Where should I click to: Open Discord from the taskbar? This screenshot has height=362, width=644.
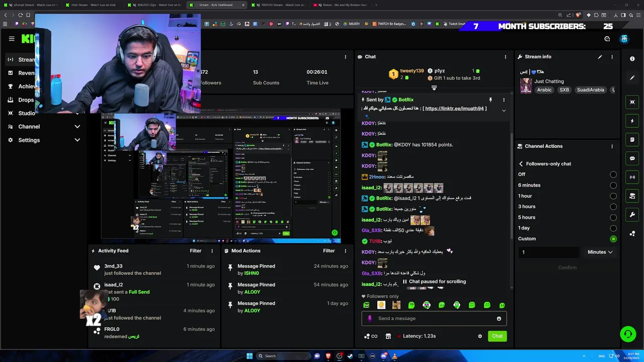click(x=384, y=356)
